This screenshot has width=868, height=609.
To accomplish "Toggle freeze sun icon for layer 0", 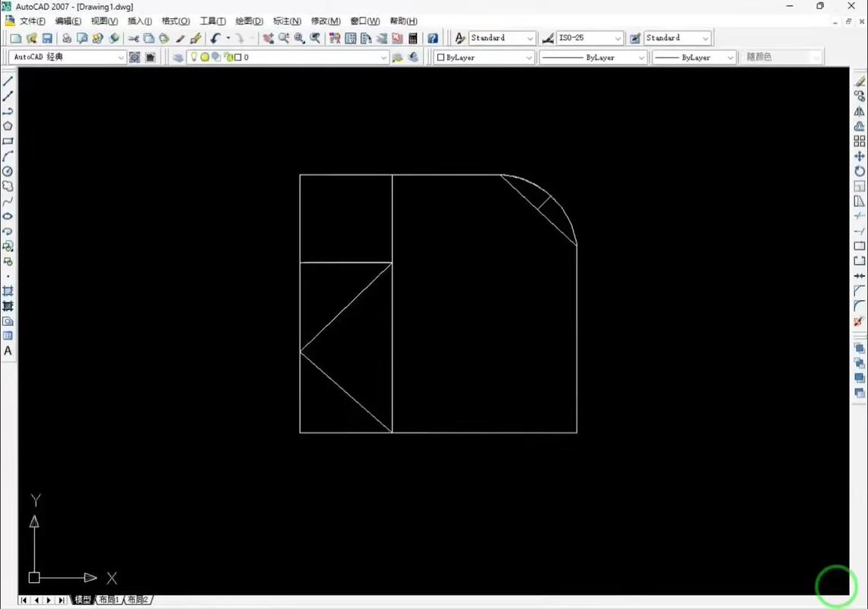I will pyautogui.click(x=205, y=57).
